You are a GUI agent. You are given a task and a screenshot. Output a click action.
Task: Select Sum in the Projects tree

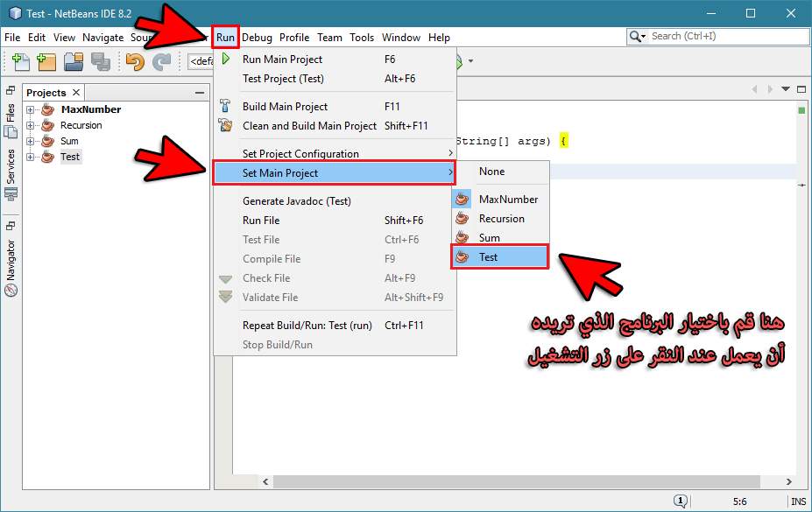point(69,141)
